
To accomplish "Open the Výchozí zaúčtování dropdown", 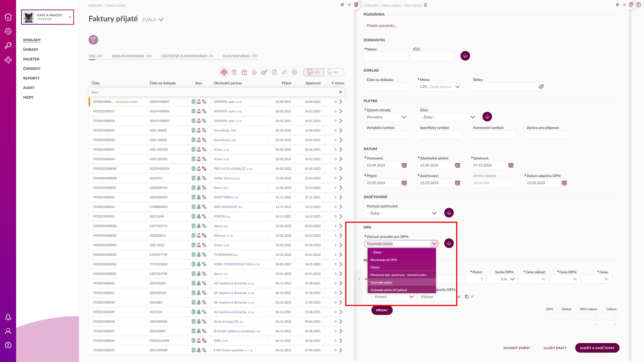I will click(x=401, y=213).
